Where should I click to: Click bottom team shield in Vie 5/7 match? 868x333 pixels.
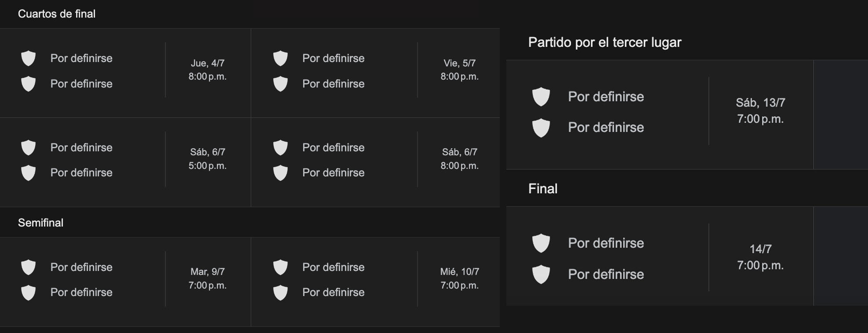[280, 84]
